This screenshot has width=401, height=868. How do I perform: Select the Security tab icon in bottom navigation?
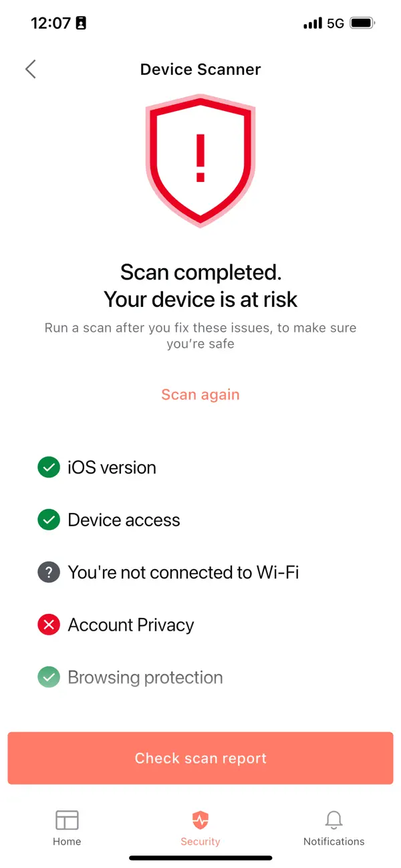(x=200, y=819)
